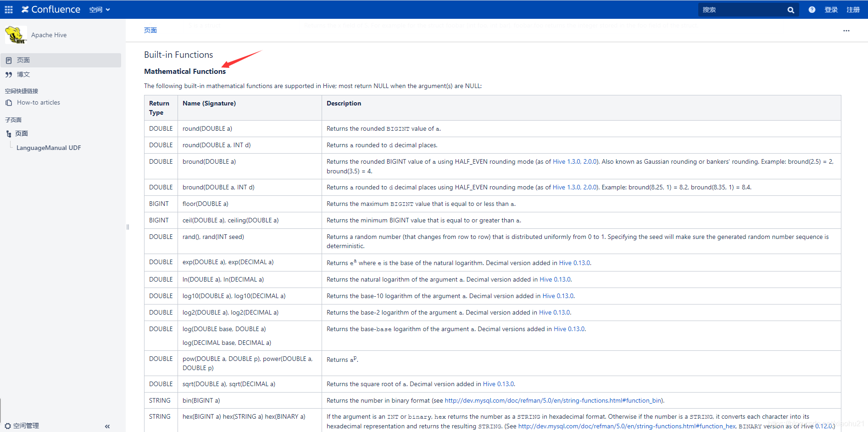Click the space tools gear icon
The width and height of the screenshot is (868, 432).
tap(8, 426)
